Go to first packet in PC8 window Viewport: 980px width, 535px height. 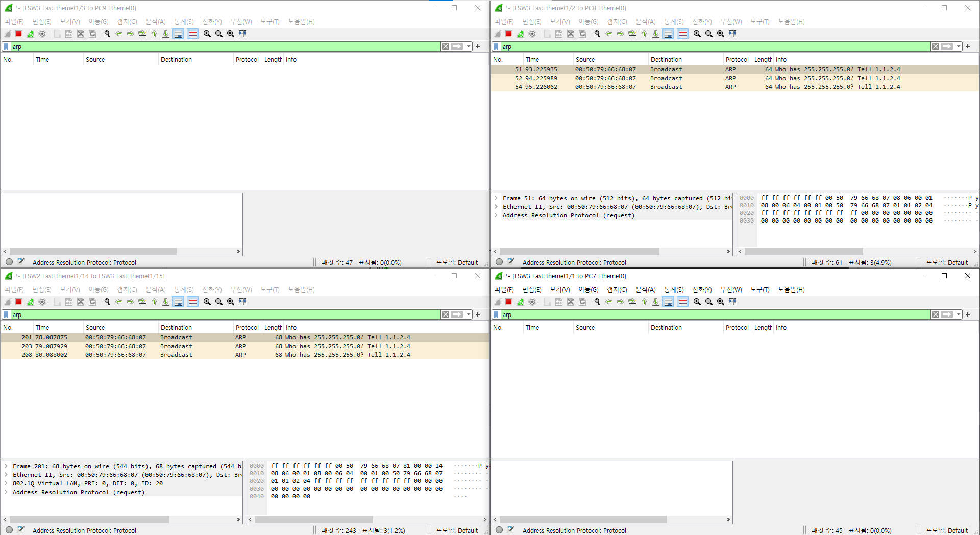pos(644,34)
